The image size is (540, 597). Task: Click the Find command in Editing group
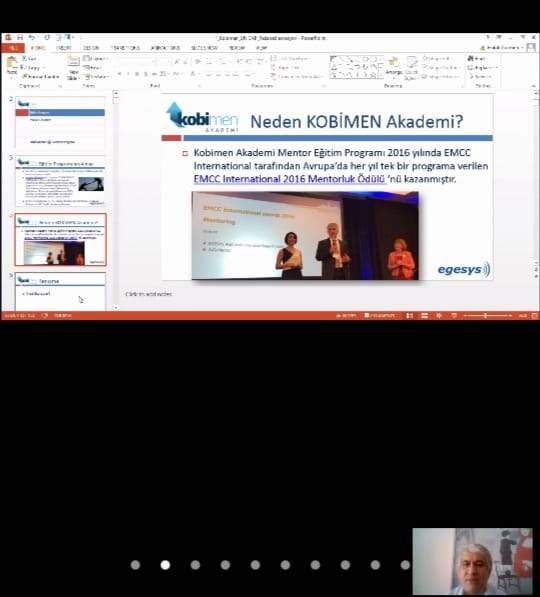tap(476, 59)
